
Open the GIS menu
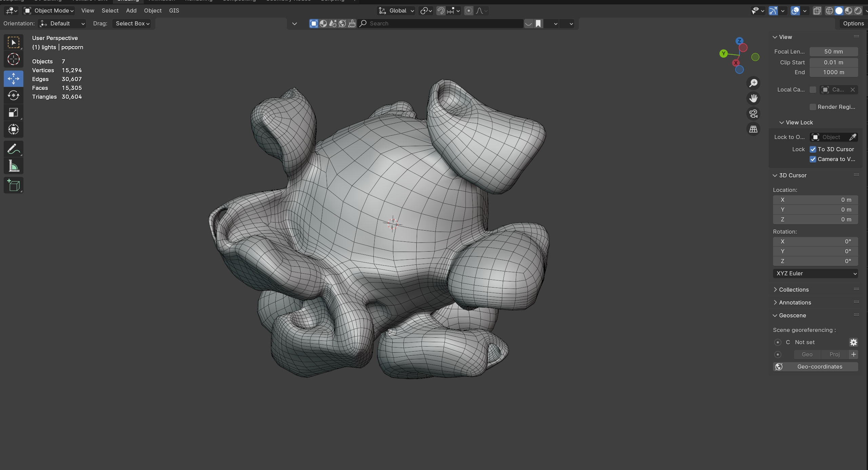174,11
